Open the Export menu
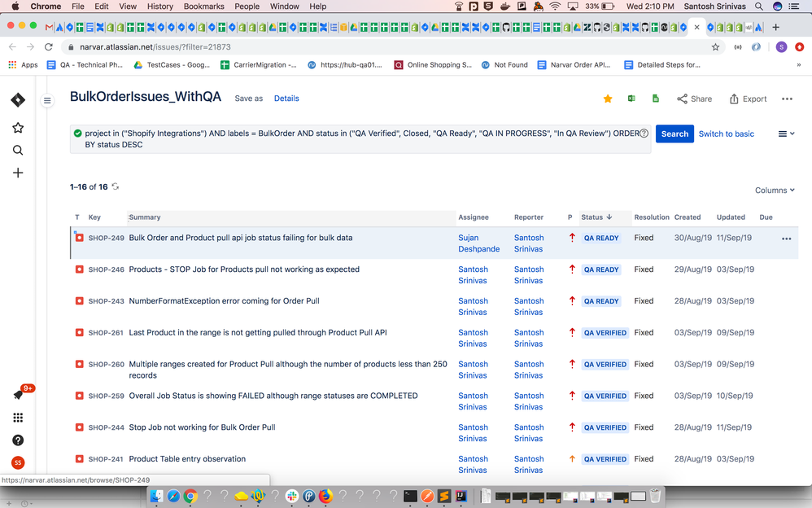This screenshot has width=812, height=508. pos(749,99)
